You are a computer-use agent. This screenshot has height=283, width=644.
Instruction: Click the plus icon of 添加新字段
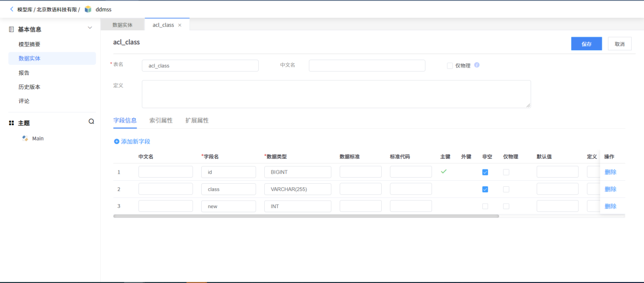click(116, 142)
